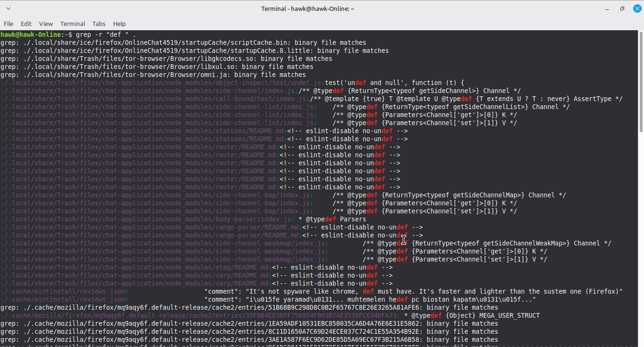644x347 pixels.
Task: Open the File menu
Action: click(x=8, y=24)
